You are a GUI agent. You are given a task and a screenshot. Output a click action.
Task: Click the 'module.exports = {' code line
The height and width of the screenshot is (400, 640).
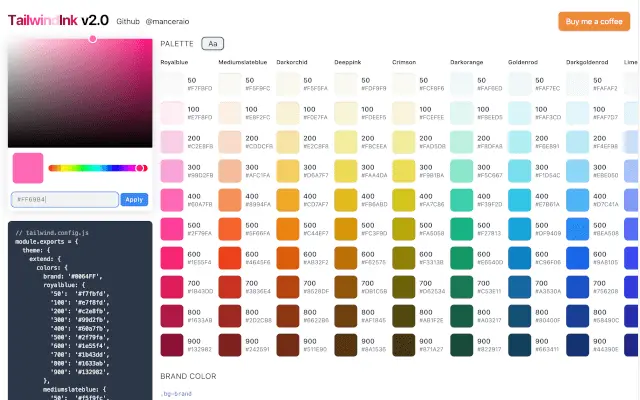click(47, 242)
